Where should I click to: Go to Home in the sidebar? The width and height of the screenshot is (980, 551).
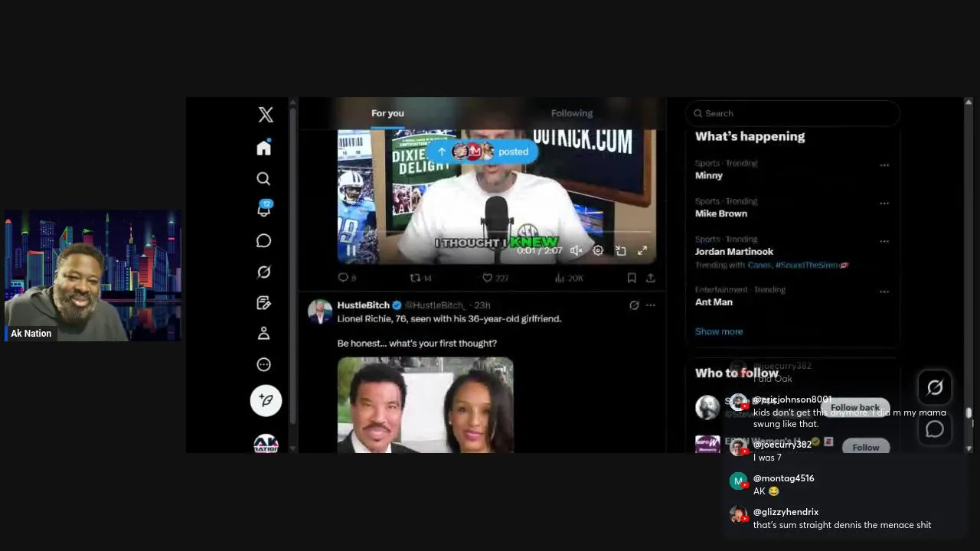[x=264, y=148]
